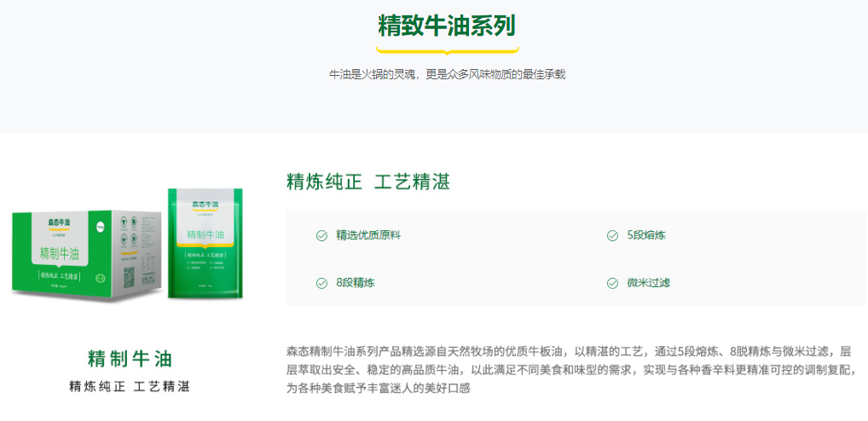Select the 8段精炼 feature text
Screen dimensions: 868x421
tap(356, 283)
